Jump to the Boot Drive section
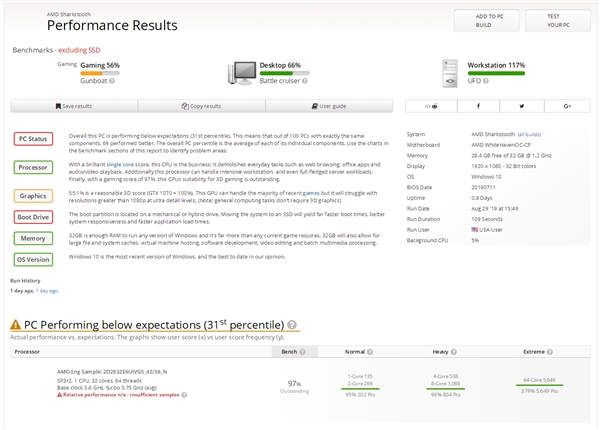 [x=32, y=217]
